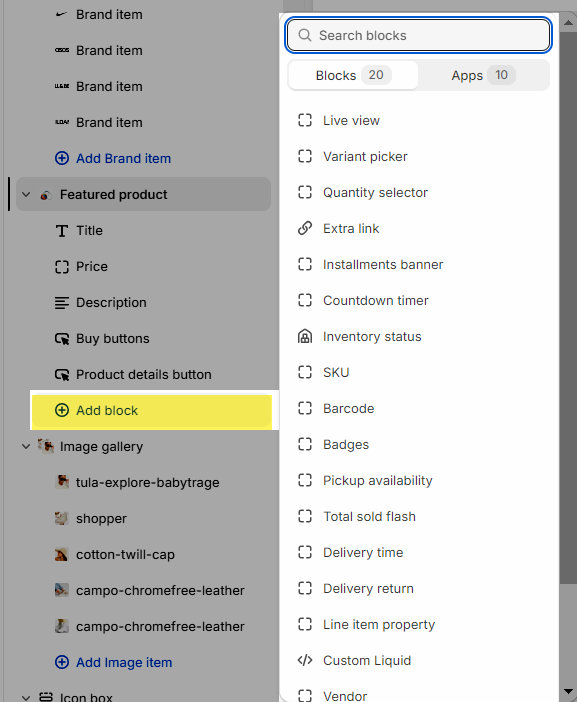The height and width of the screenshot is (702, 577).
Task: Click the Inventory status building icon
Action: (x=305, y=336)
